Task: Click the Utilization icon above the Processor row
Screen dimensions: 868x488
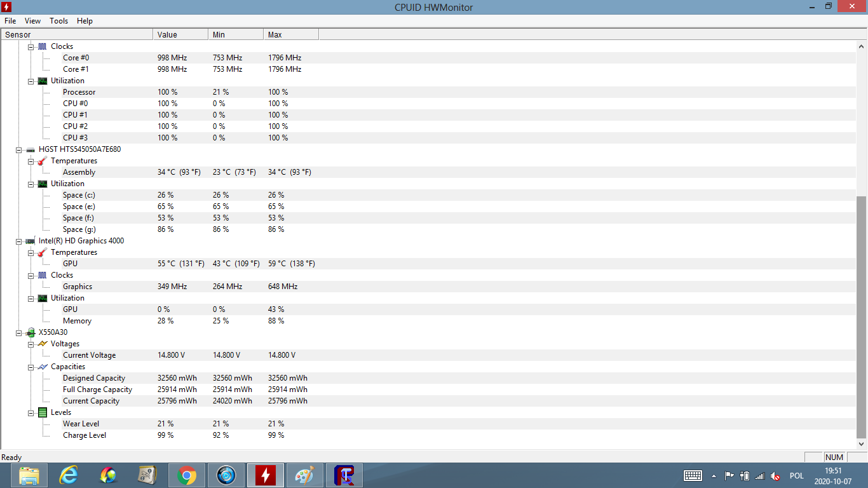Action: (x=42, y=81)
